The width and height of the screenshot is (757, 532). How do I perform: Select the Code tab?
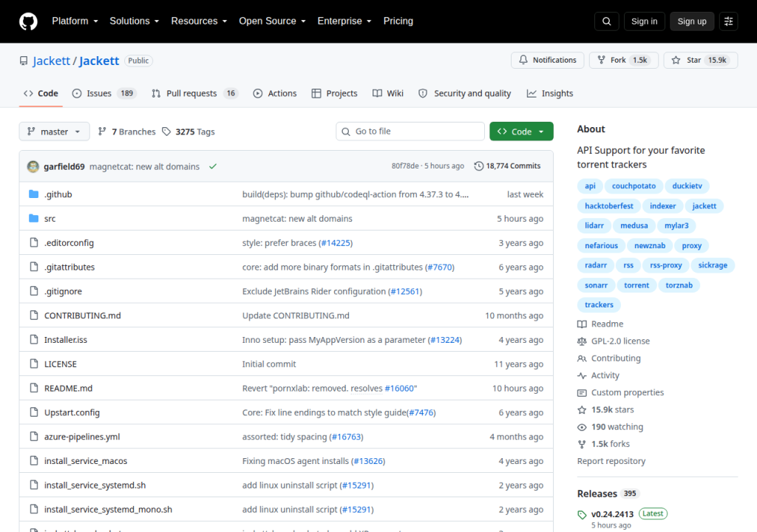coord(41,94)
